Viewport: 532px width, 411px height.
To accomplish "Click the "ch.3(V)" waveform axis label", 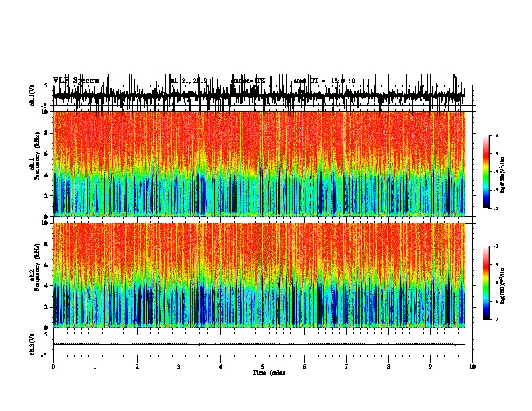I will (32, 345).
